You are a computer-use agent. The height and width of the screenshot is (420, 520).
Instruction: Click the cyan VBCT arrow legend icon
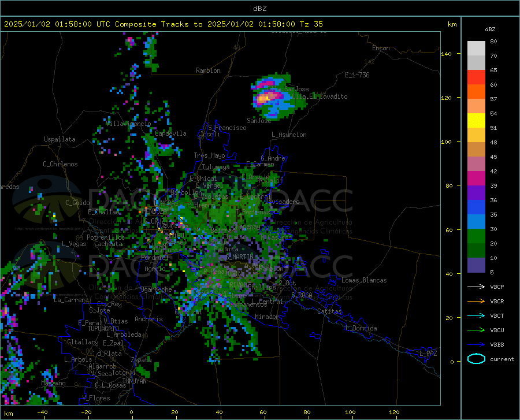(x=476, y=315)
